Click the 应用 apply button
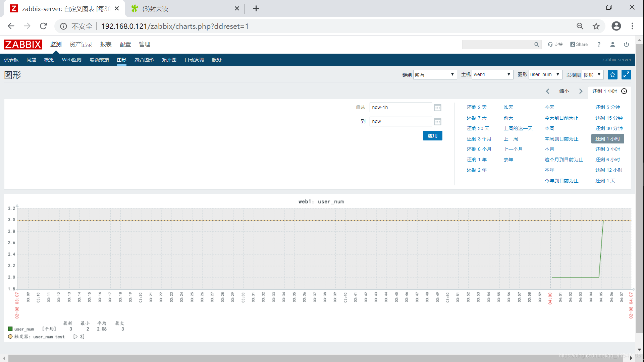The width and height of the screenshot is (644, 362). pyautogui.click(x=432, y=136)
